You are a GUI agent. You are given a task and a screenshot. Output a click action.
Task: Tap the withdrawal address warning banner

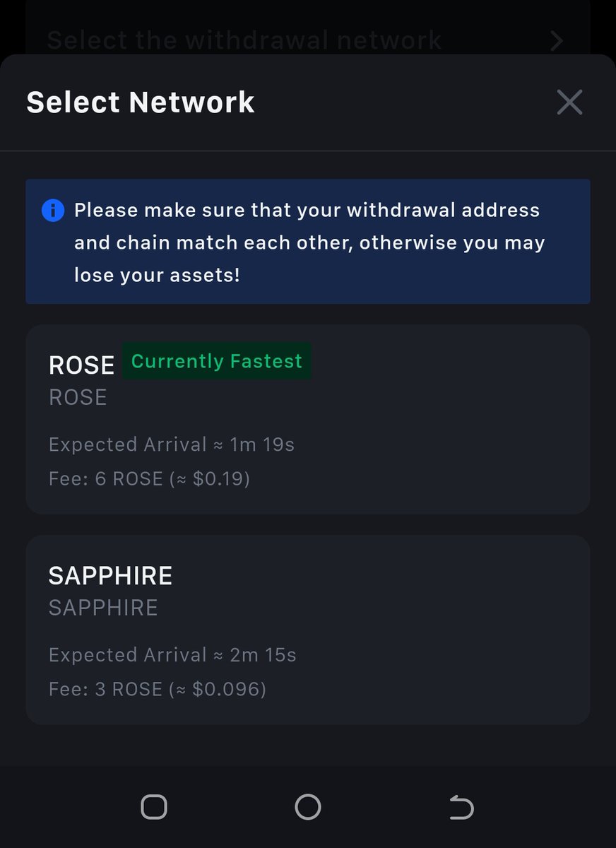[x=308, y=242]
